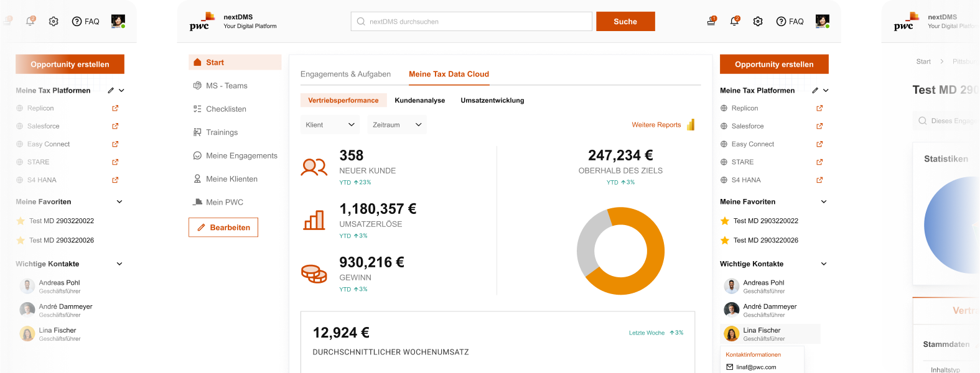Open the Zeitraum dropdown
The height and width of the screenshot is (373, 980).
pyautogui.click(x=397, y=125)
